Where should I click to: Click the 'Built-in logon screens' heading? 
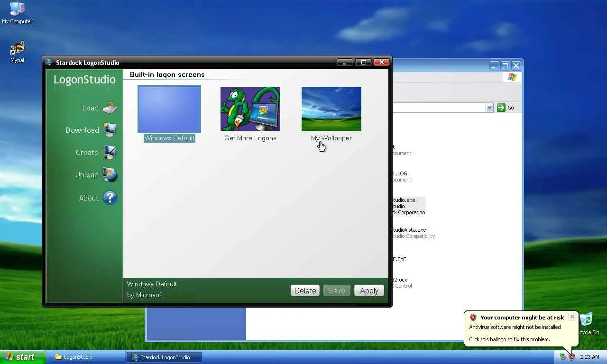pos(167,74)
